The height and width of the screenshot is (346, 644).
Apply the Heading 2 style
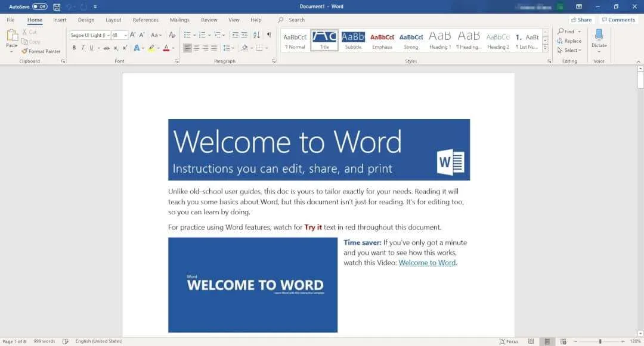pyautogui.click(x=498, y=40)
